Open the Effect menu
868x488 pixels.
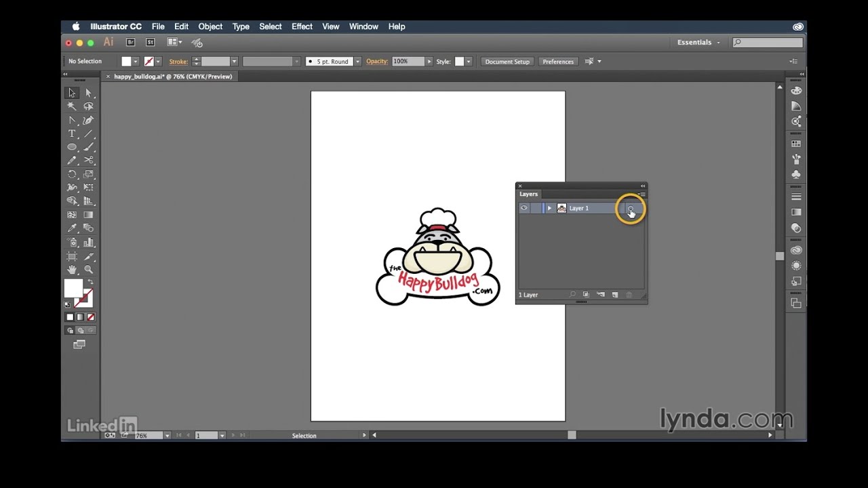tap(302, 26)
